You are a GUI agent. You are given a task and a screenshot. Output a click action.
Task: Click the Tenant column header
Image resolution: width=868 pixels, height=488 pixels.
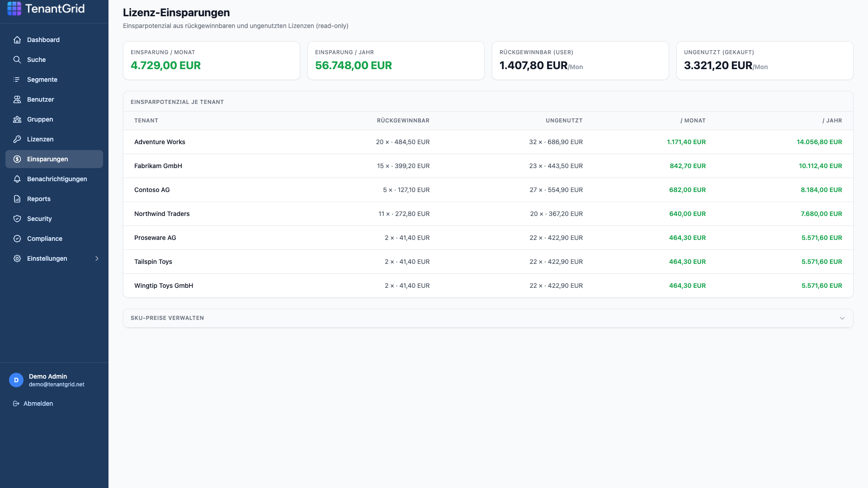(x=146, y=121)
